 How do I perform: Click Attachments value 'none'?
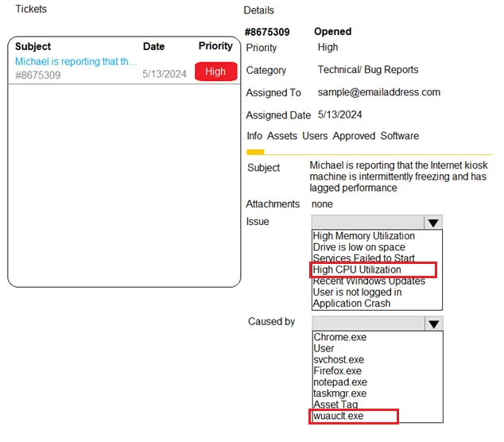point(322,204)
